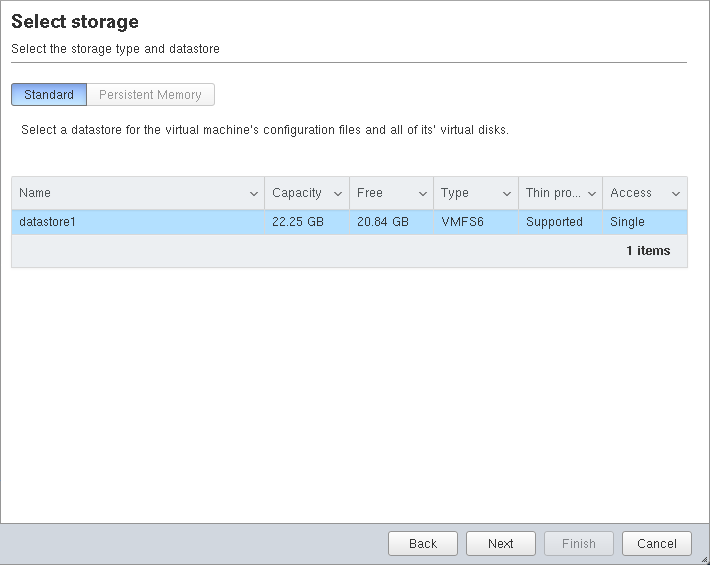Viewport: 710px width, 565px height.
Task: Click the dialog resize grip icon
Action: (x=705, y=560)
